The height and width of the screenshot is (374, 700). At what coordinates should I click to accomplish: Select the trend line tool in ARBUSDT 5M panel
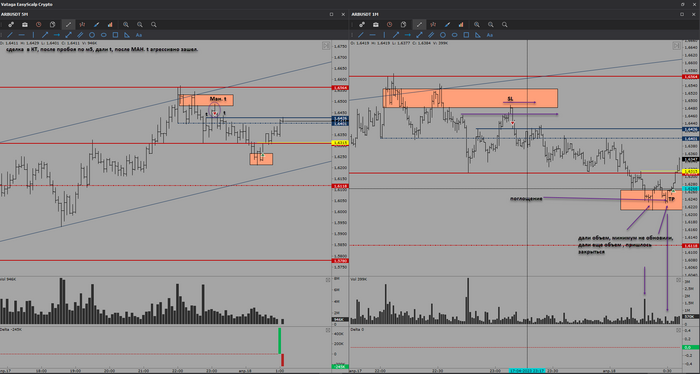pyautogui.click(x=10, y=35)
